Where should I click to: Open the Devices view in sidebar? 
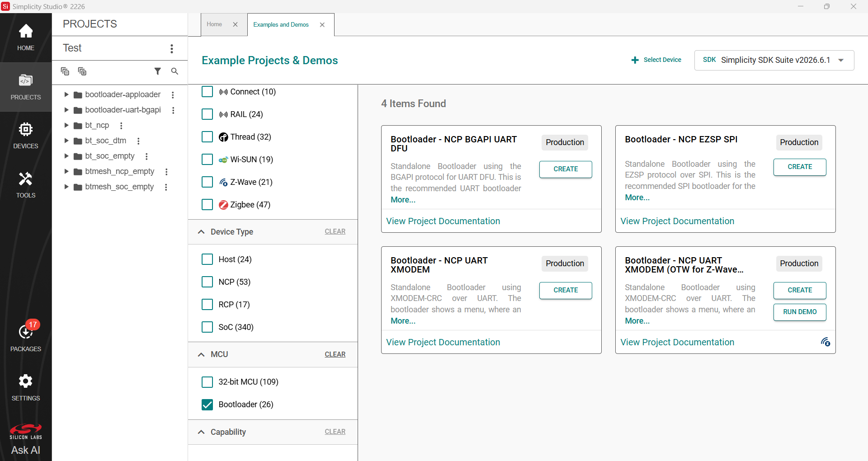[26, 136]
